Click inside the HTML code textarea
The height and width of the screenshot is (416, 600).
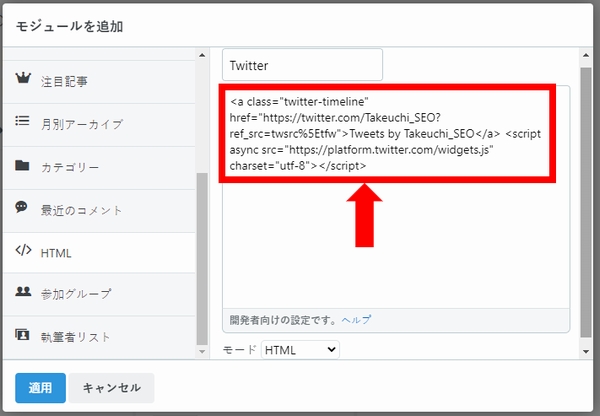coord(396,197)
